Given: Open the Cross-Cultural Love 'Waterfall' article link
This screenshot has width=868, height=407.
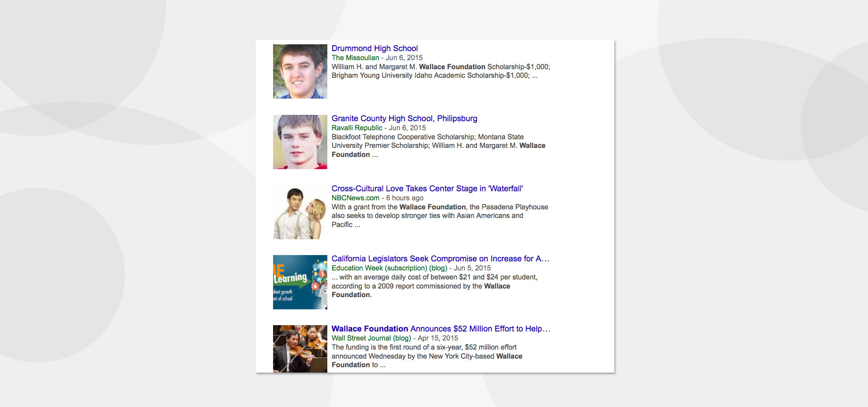Looking at the screenshot, I should [x=427, y=189].
